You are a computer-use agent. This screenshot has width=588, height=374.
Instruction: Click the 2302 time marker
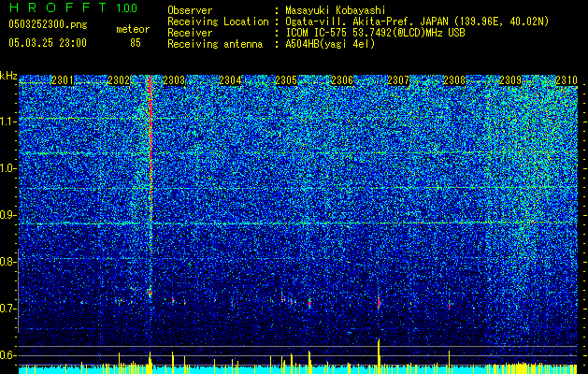click(x=119, y=80)
